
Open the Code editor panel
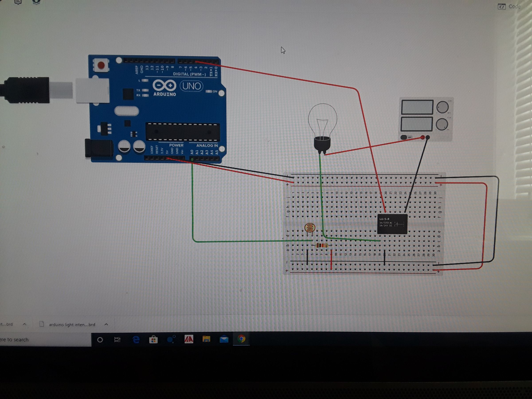coord(510,7)
